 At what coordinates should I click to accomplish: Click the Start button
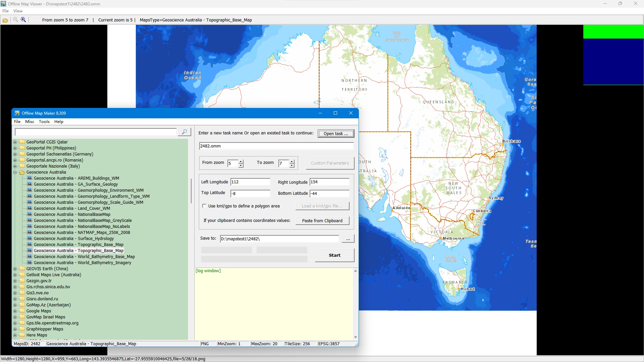click(x=334, y=255)
